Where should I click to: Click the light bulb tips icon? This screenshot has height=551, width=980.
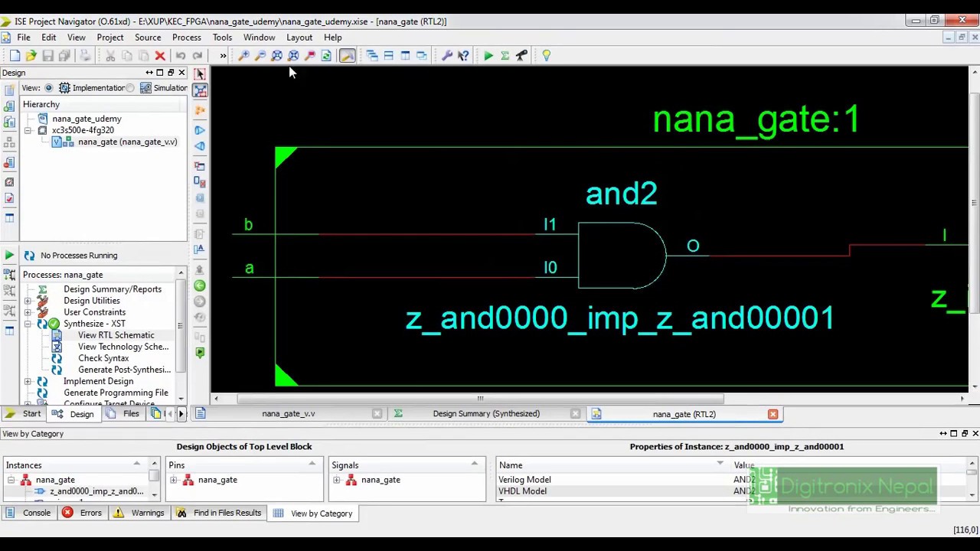tap(546, 55)
